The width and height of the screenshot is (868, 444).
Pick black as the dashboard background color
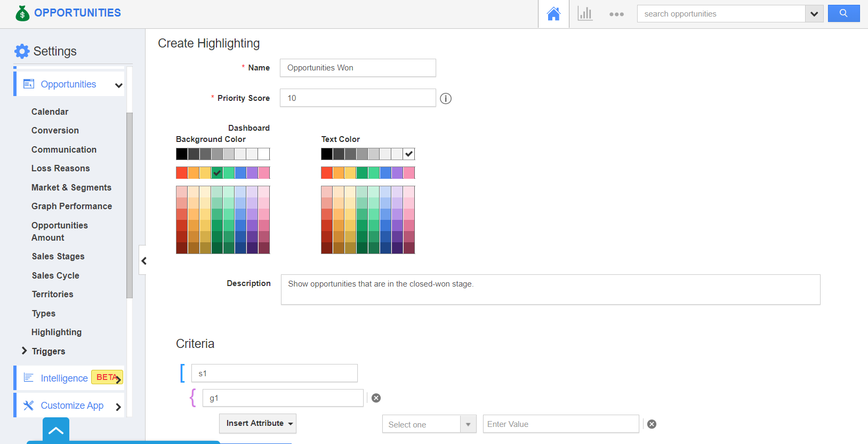182,154
